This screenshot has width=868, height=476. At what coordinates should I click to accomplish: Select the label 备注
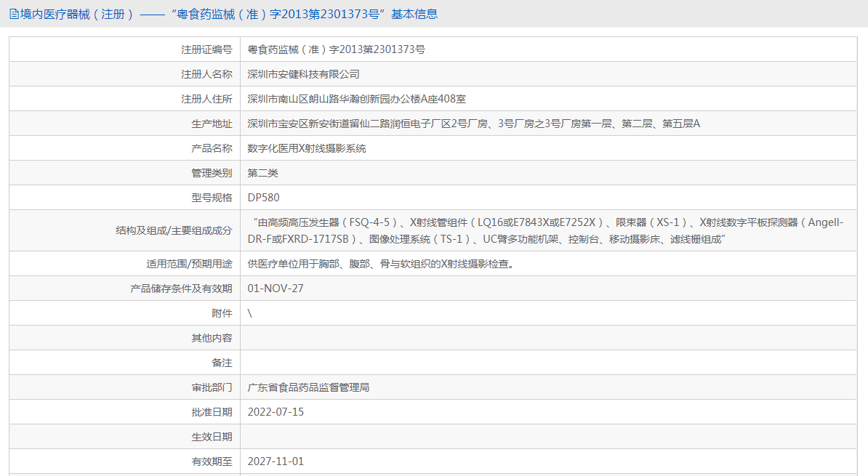click(x=222, y=363)
